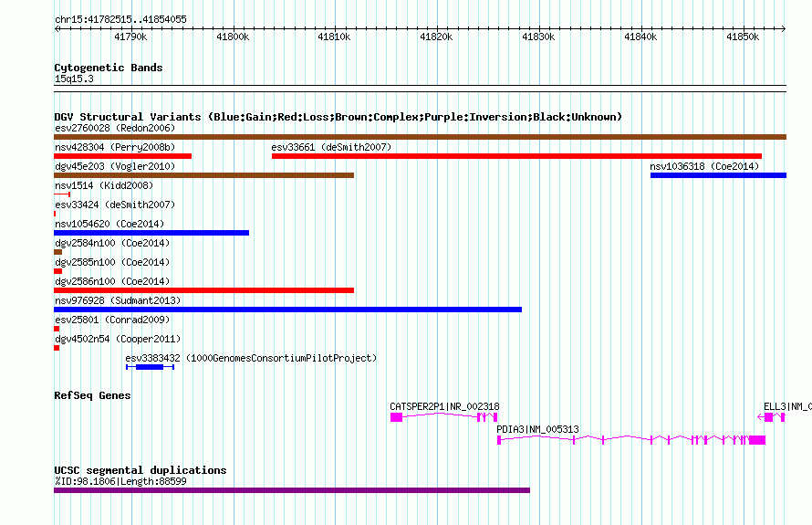Click the nsv976928 (Sudmant2013) blue bar
This screenshot has width=812, height=525.
[x=288, y=310]
